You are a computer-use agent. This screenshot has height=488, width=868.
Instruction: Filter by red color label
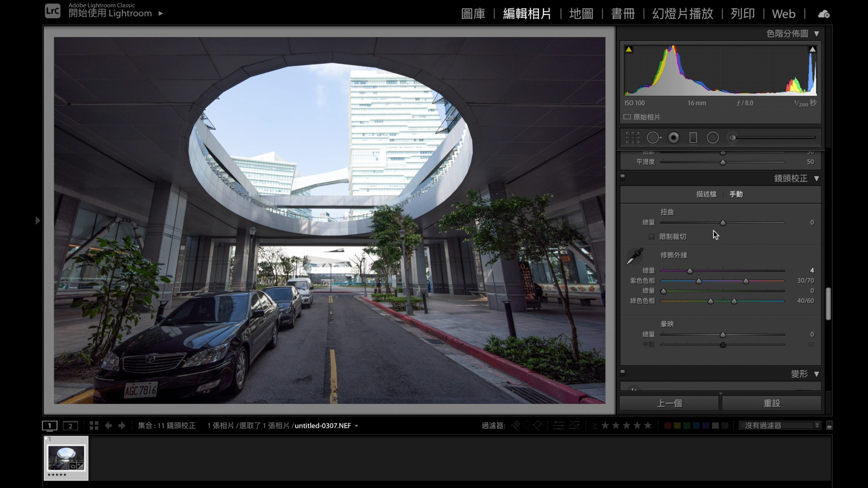click(668, 426)
